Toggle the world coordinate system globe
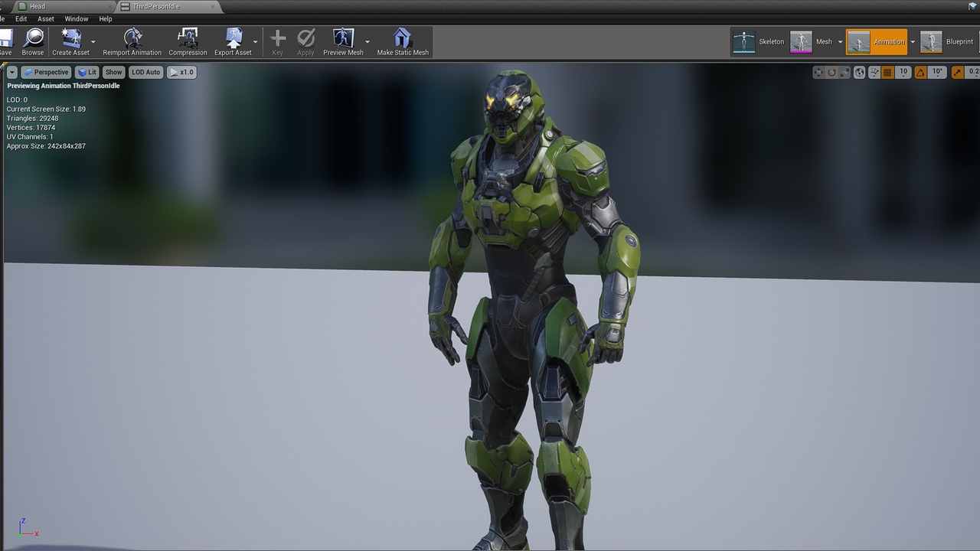This screenshot has height=551, width=980. 860,72
